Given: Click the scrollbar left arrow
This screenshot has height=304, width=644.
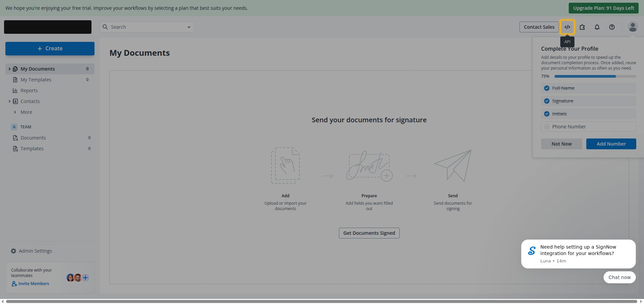Looking at the screenshot, I should coord(2,301).
